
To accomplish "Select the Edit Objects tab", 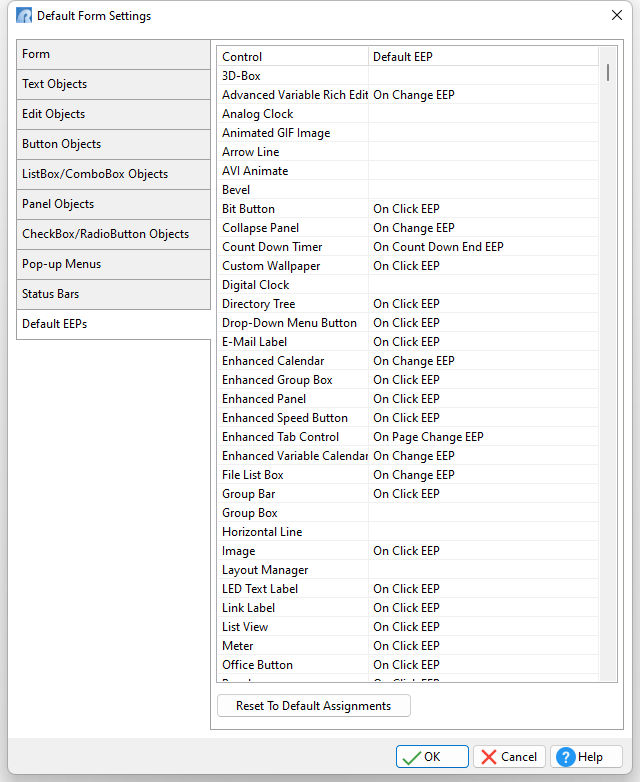I will pyautogui.click(x=113, y=114).
